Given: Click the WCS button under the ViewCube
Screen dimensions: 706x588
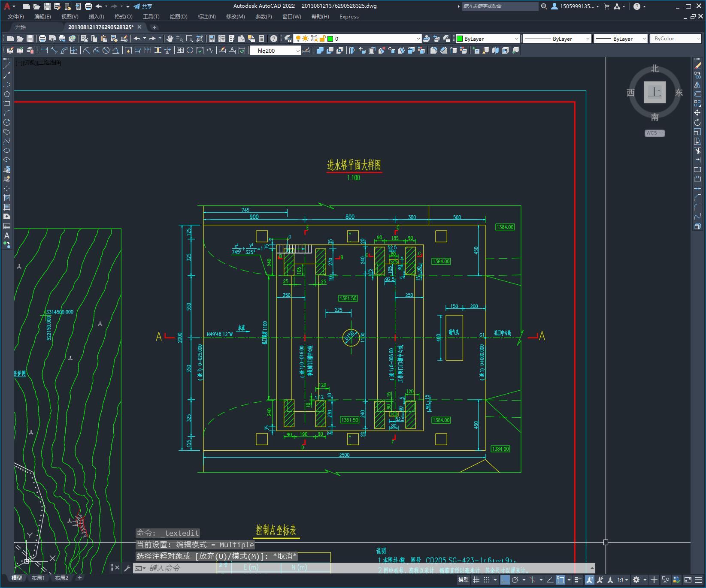Looking at the screenshot, I should 654,133.
